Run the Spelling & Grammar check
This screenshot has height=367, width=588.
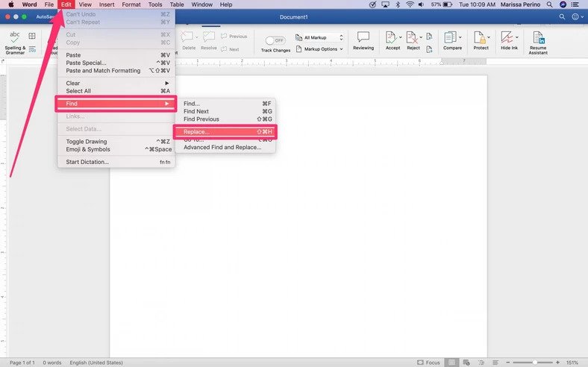tap(15, 43)
